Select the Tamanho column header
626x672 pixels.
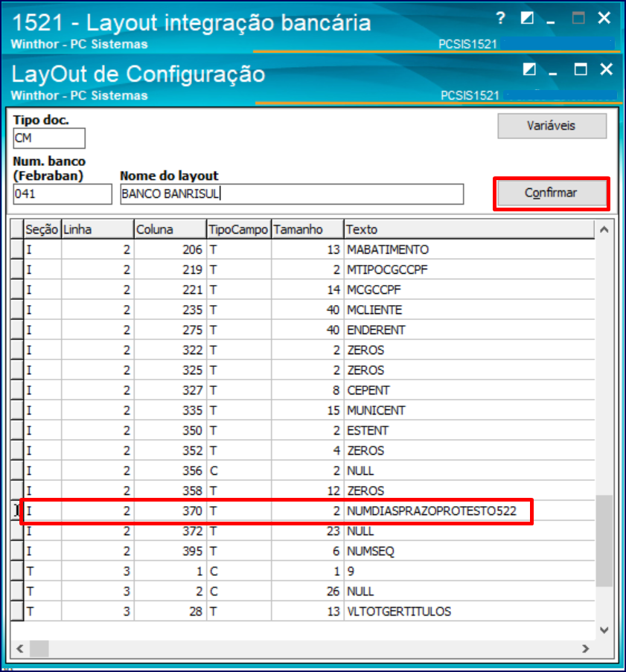307,229
